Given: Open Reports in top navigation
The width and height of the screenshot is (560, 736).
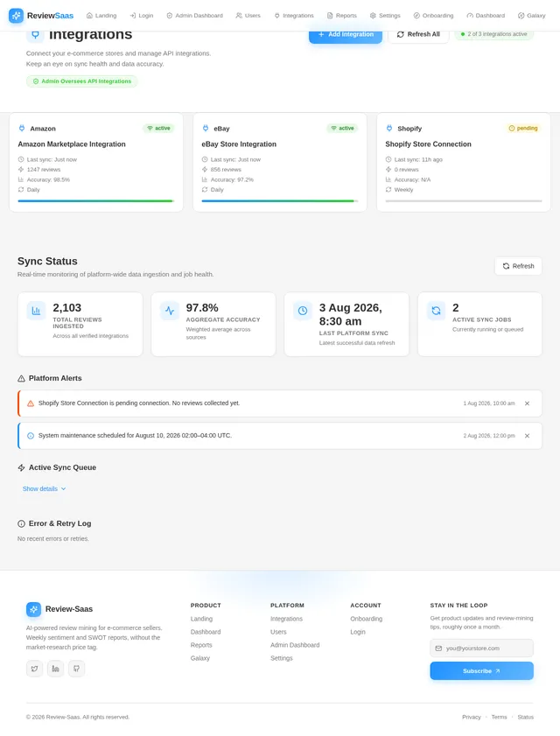Looking at the screenshot, I should [342, 16].
